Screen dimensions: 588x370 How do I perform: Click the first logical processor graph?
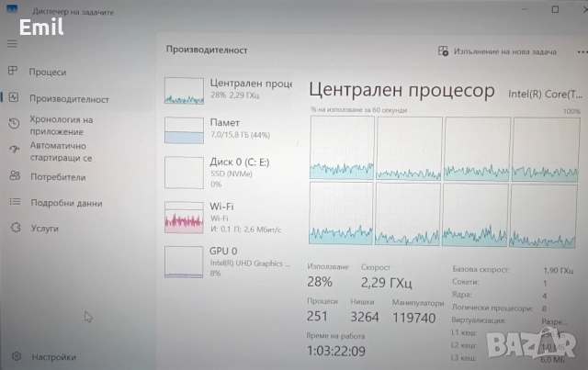pyautogui.click(x=342, y=148)
